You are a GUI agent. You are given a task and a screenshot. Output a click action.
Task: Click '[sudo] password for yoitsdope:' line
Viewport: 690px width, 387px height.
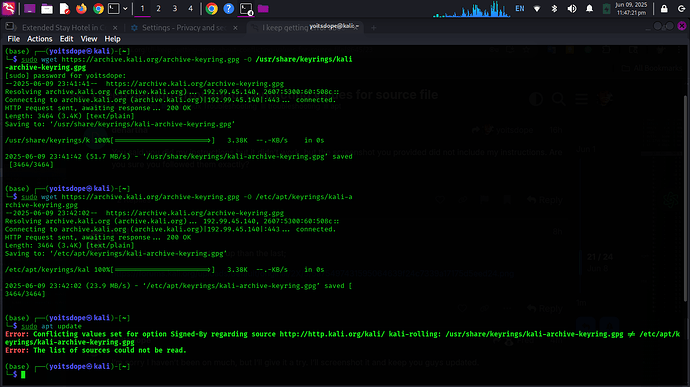pos(66,75)
